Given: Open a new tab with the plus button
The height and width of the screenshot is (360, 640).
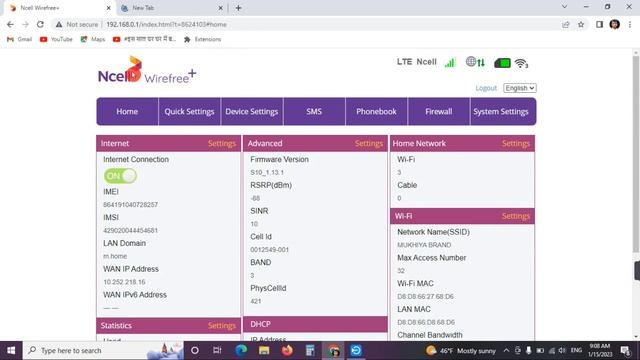Looking at the screenshot, I should [238, 8].
